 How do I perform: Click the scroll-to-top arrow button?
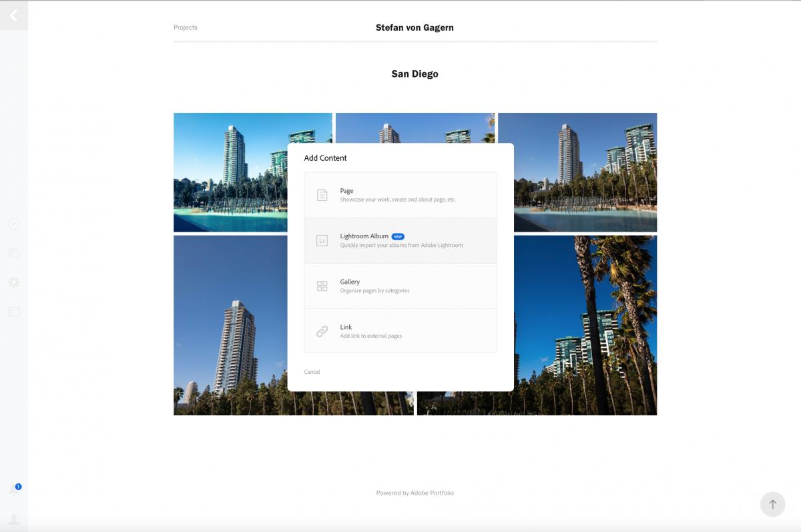(772, 504)
